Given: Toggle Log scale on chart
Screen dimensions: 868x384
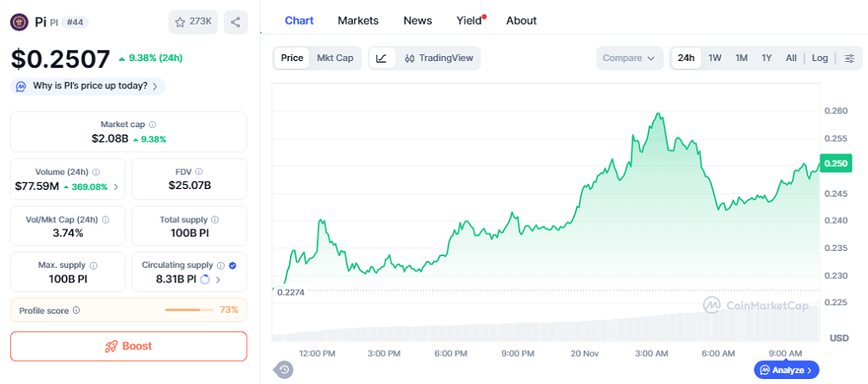Looking at the screenshot, I should [820, 58].
